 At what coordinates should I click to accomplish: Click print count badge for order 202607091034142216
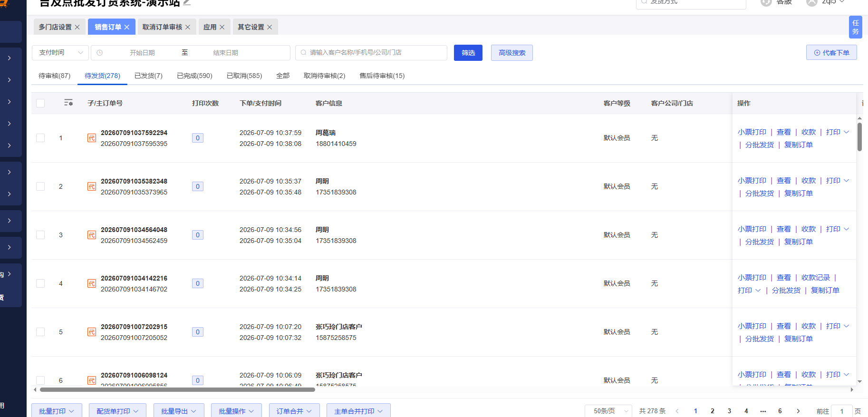[198, 283]
